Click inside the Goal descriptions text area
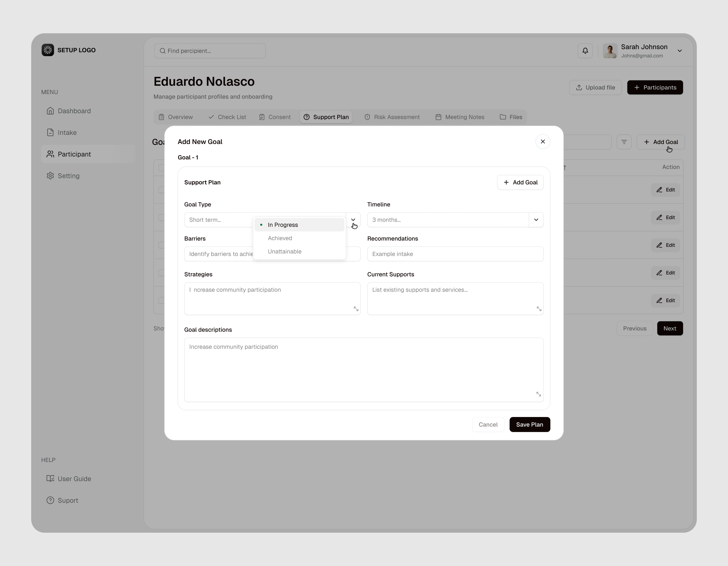728x566 pixels. pyautogui.click(x=363, y=368)
